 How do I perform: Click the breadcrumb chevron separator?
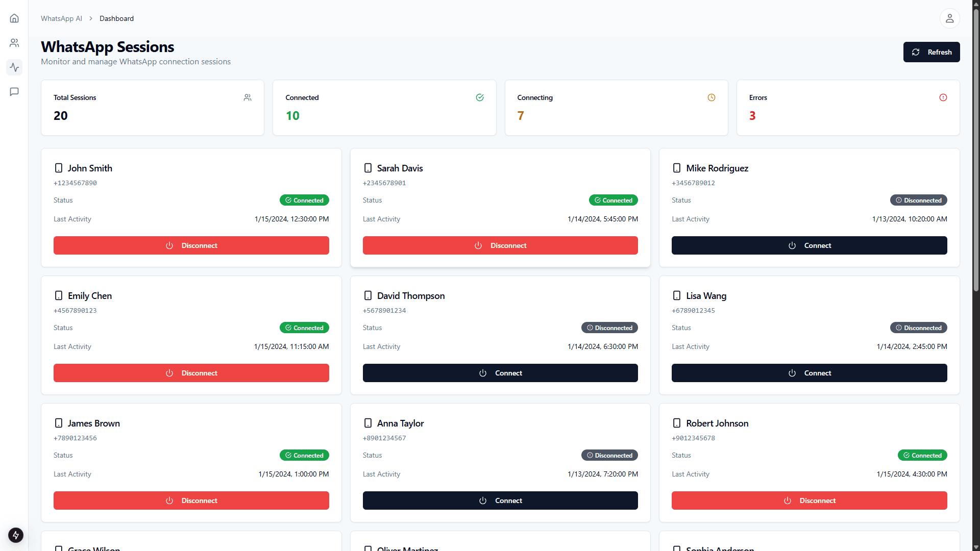pyautogui.click(x=91, y=18)
